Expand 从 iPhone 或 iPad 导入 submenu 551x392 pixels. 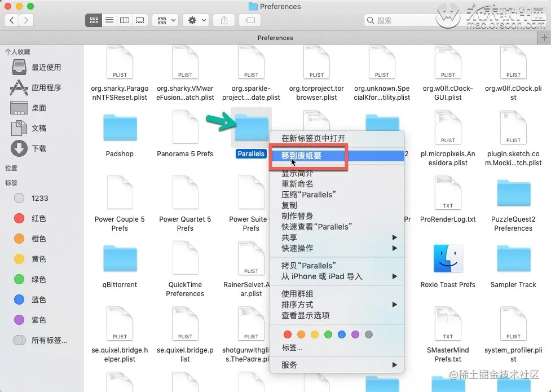(337, 276)
